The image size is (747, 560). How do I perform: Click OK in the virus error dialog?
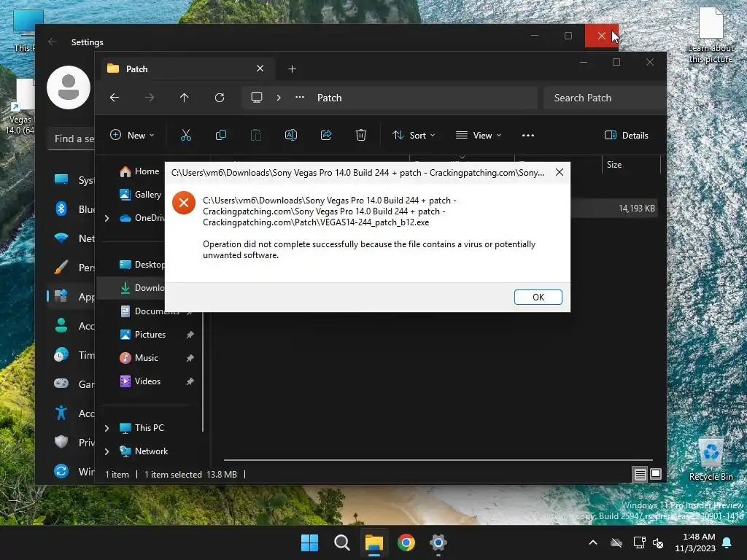pos(538,297)
